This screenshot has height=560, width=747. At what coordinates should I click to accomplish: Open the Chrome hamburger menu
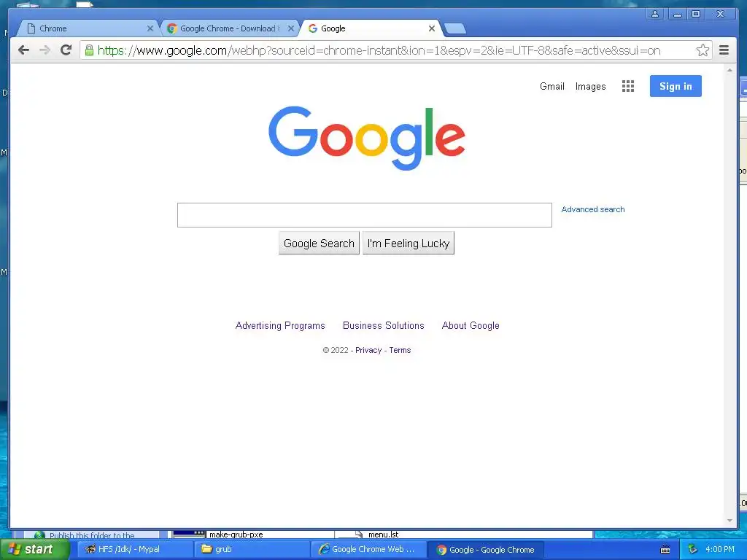click(x=724, y=50)
